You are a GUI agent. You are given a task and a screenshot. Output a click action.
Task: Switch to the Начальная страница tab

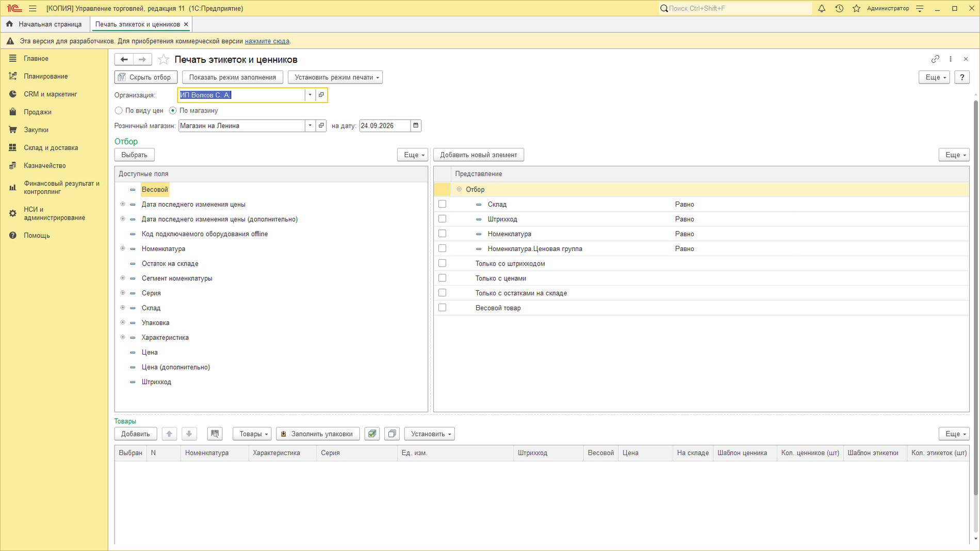point(45,24)
